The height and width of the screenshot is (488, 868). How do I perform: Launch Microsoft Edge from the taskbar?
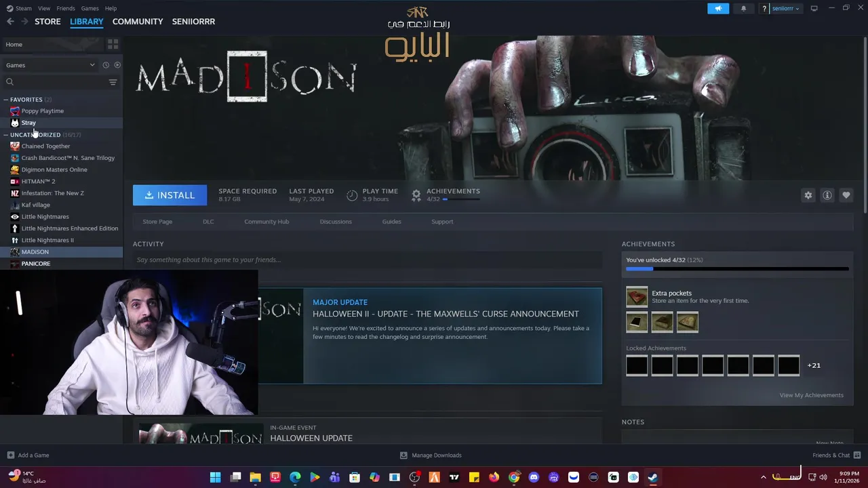[295, 477]
